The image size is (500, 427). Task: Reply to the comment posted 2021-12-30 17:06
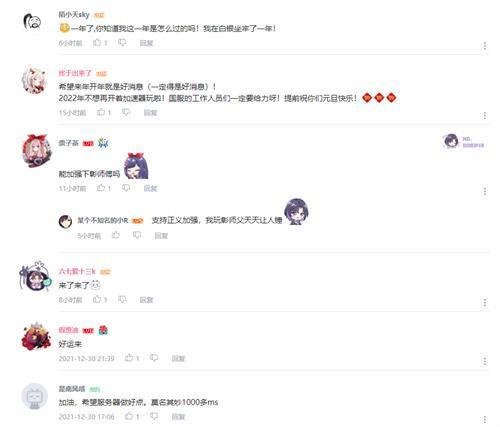[x=178, y=417]
